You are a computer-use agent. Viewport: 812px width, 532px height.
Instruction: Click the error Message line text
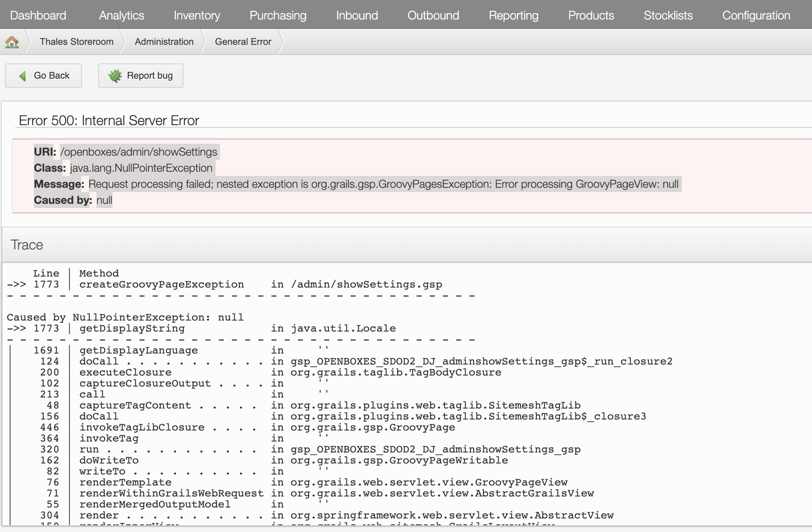click(x=357, y=184)
